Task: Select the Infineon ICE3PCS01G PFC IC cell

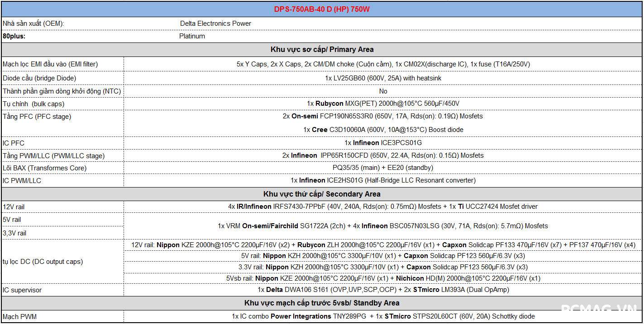Action: [x=383, y=143]
